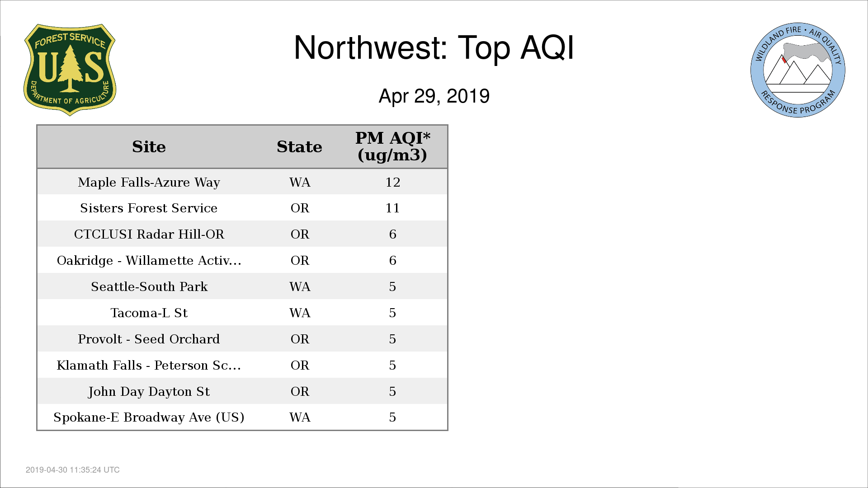Click the John Day Dayton St row
Image resolution: width=868 pixels, height=488 pixels.
(x=242, y=391)
